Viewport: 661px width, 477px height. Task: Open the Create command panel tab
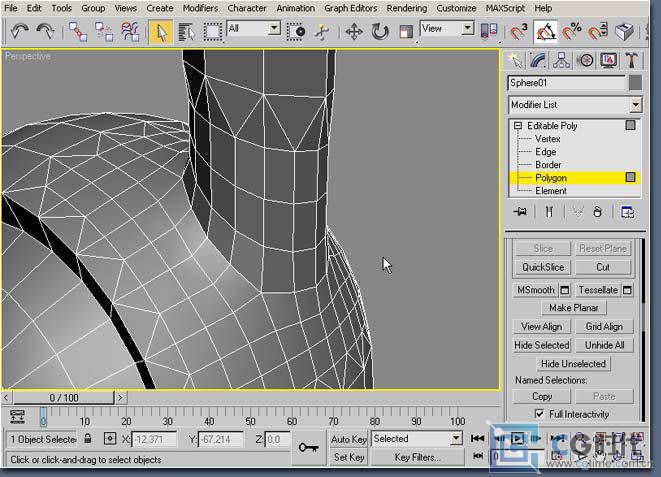coord(515,61)
